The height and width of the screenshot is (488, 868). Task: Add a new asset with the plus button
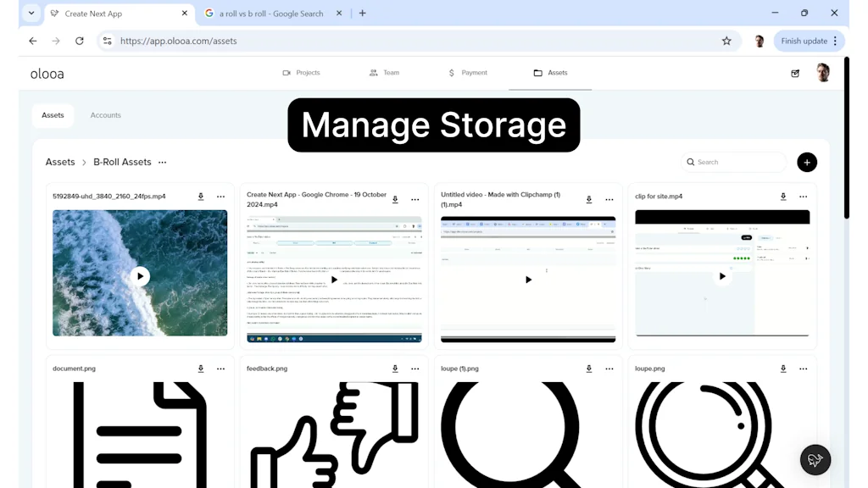806,162
